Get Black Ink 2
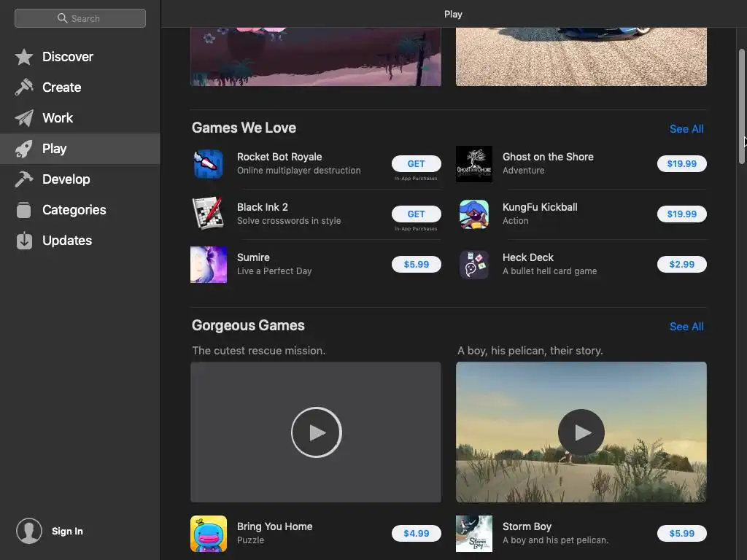The height and width of the screenshot is (560, 747). [x=416, y=214]
